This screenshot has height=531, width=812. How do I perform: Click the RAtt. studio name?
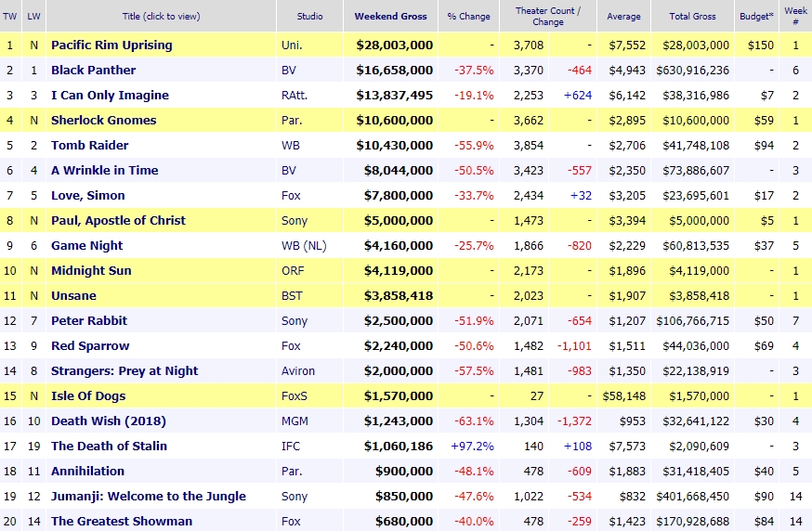295,96
